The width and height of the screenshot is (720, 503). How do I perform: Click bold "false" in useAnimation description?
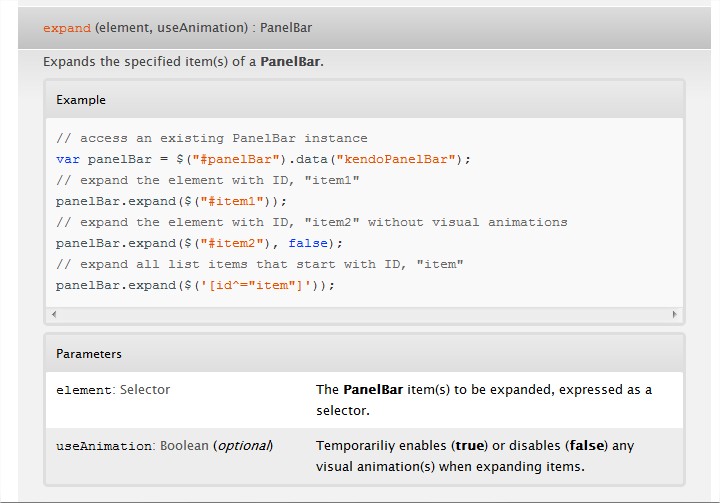click(585, 445)
